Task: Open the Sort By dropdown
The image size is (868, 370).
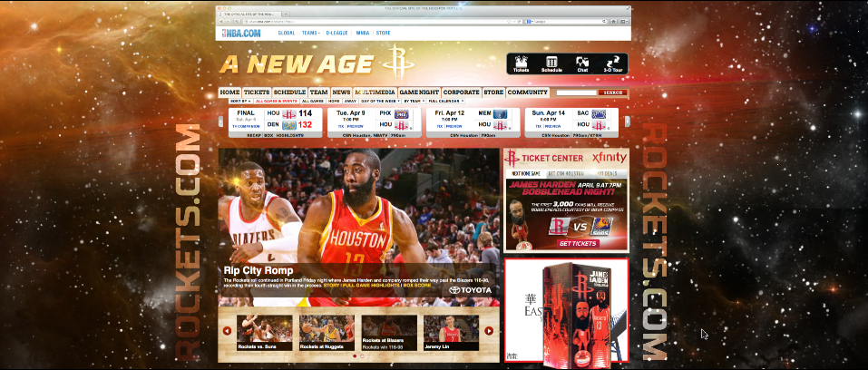Action: coord(240,102)
